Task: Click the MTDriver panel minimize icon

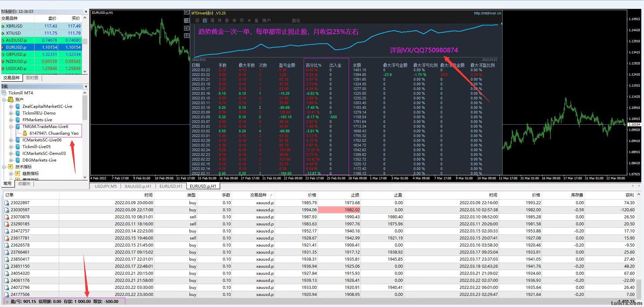Action: pos(187,13)
